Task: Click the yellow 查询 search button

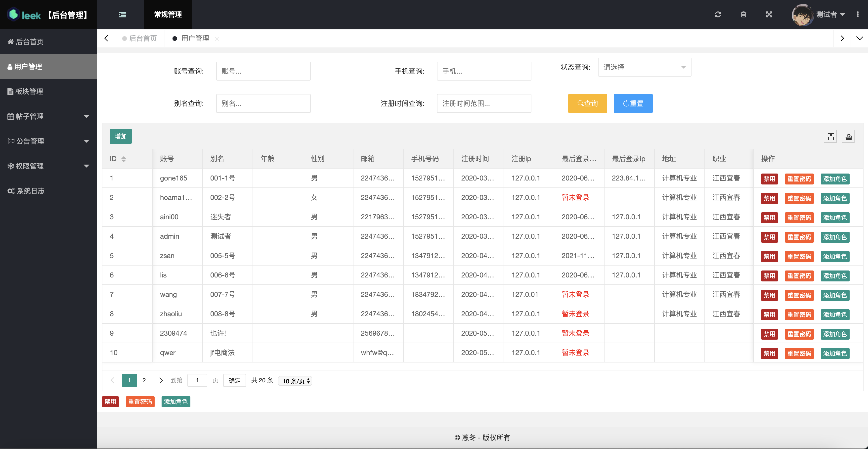Action: click(587, 103)
